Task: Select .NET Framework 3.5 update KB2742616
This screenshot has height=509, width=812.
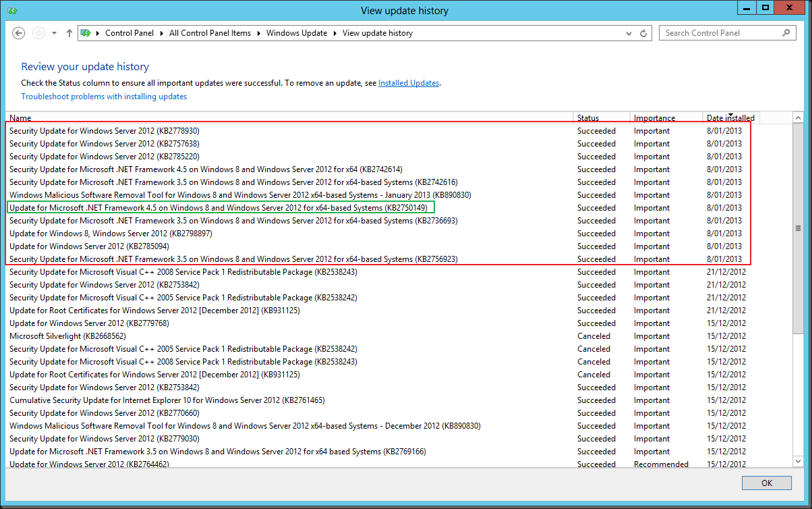Action: 398,182
